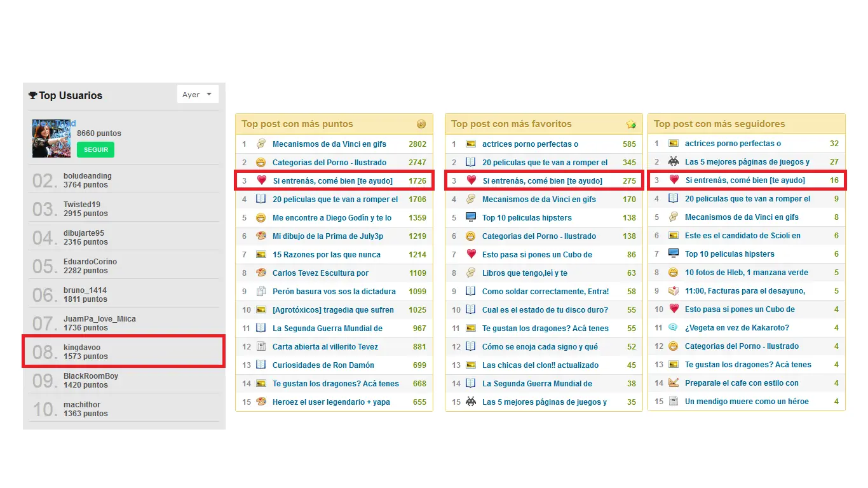Screen dimensions: 868x488
Task: Open 'Top 10 peliculas hipsters' in the seguidores list
Action: [x=730, y=254]
